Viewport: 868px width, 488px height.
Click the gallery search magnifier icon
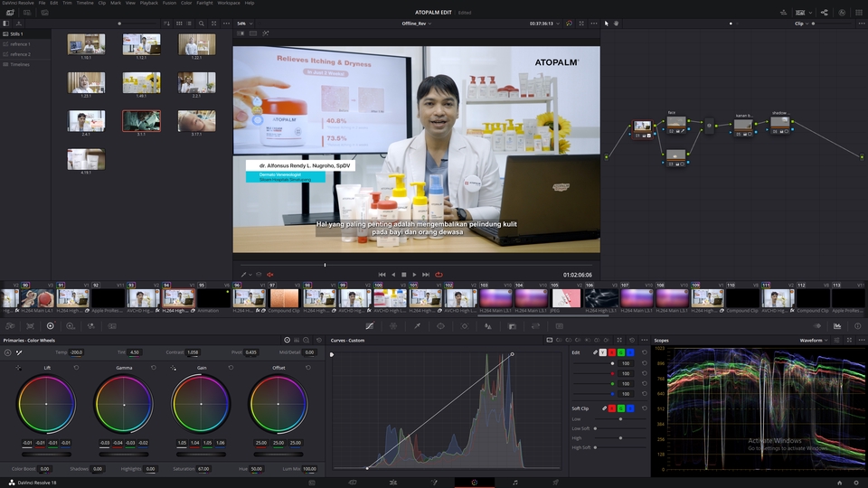(x=202, y=23)
